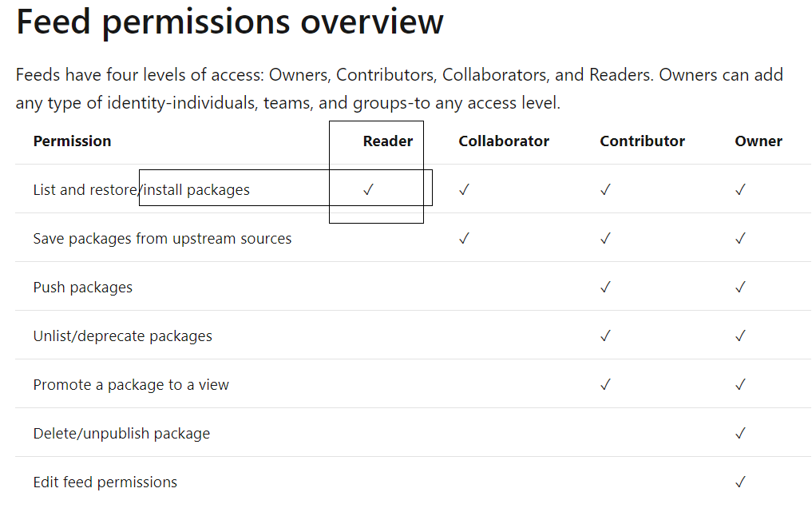Click the Contributor checkmark for Promote a package
Viewport: 812px width, 520px height.
(x=605, y=385)
